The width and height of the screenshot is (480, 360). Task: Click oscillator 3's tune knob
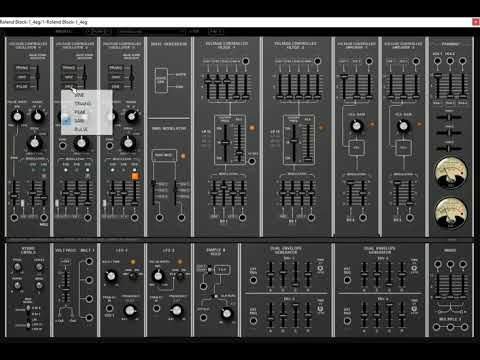(x=128, y=143)
